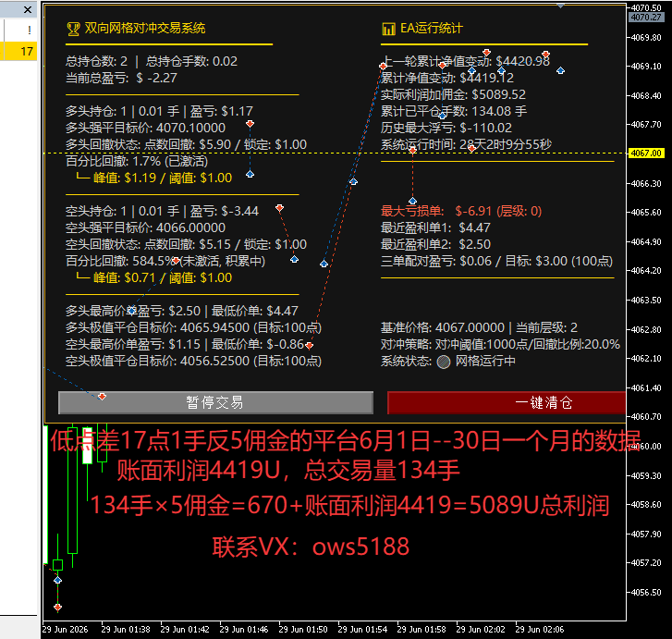
Task: Select 空头极值平仓目标价: 4056.52500 line
Action: click(194, 361)
